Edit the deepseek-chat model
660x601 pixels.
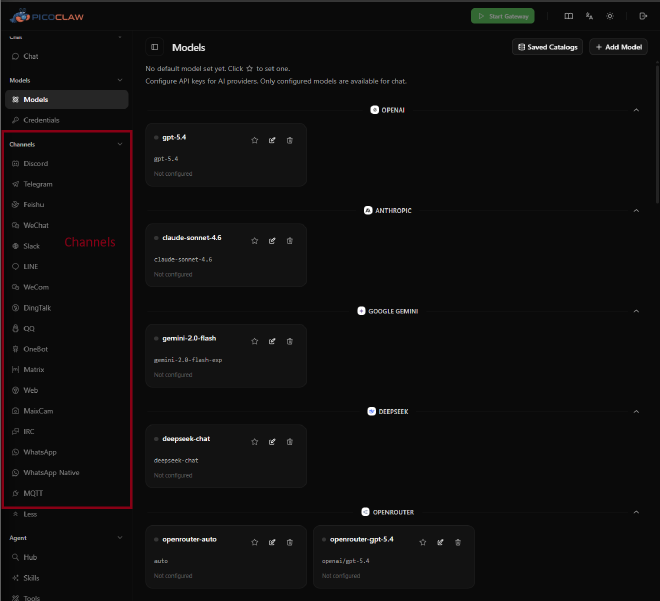click(x=272, y=441)
